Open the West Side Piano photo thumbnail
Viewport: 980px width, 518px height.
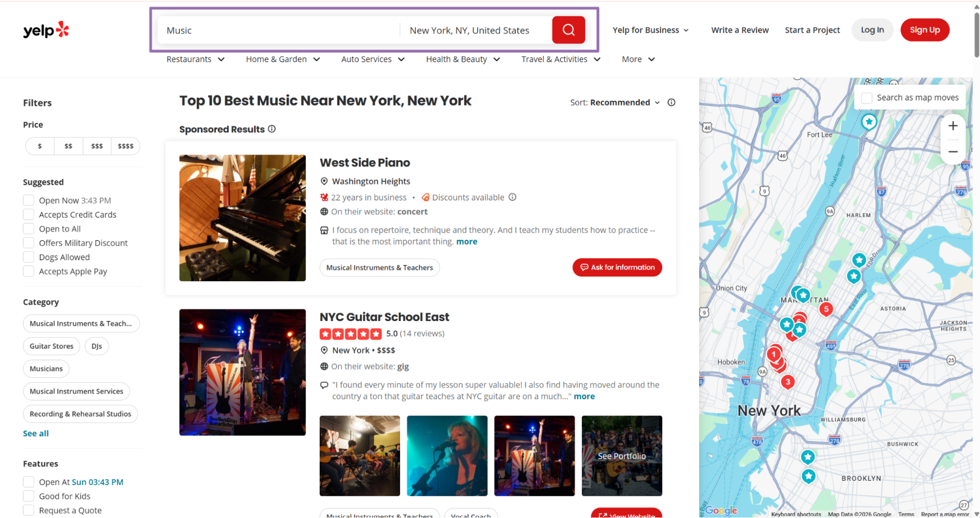point(243,218)
